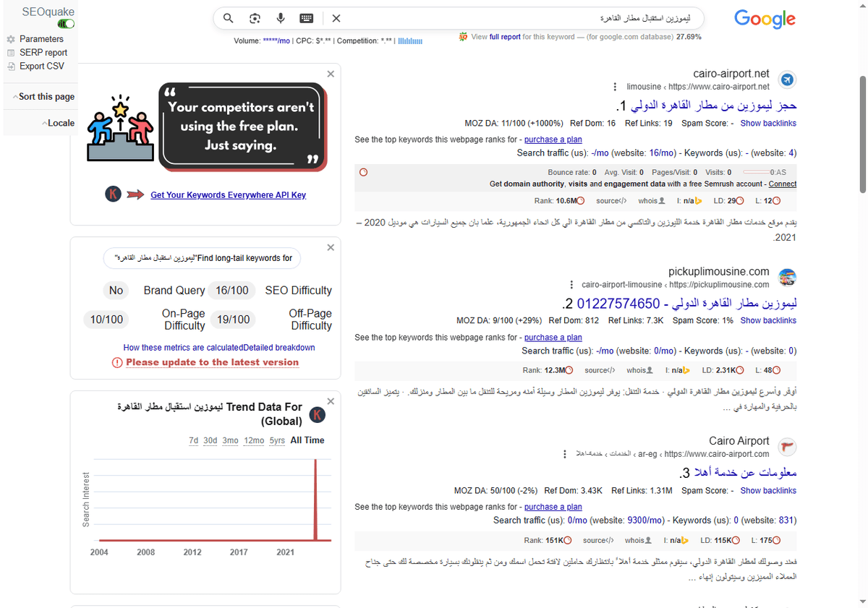Click pickuplimousine.com site favicon
Screen dimensions: 868x608
click(787, 278)
